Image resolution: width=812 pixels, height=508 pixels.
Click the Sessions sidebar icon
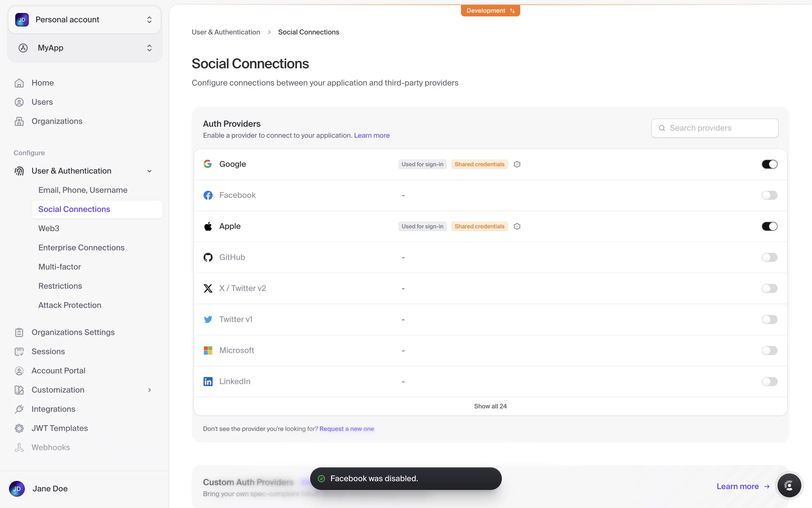[x=19, y=352]
